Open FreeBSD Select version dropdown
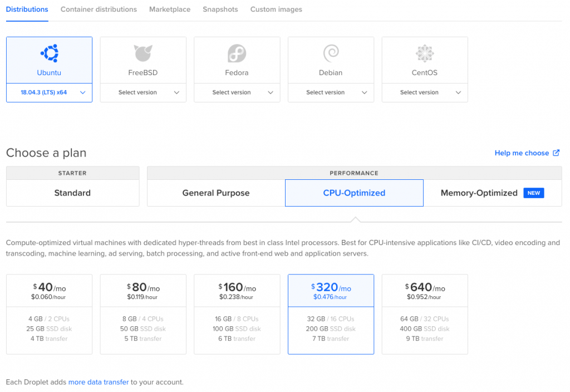 tap(143, 92)
